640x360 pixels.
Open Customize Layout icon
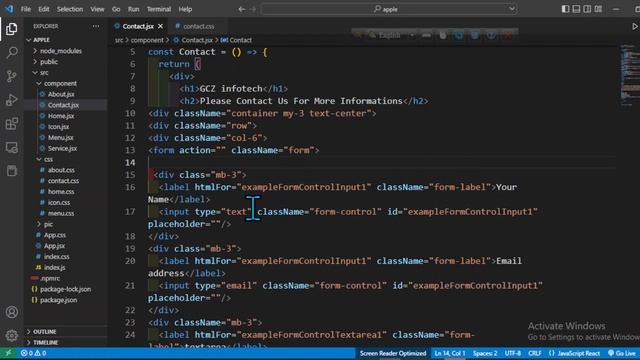598,9
